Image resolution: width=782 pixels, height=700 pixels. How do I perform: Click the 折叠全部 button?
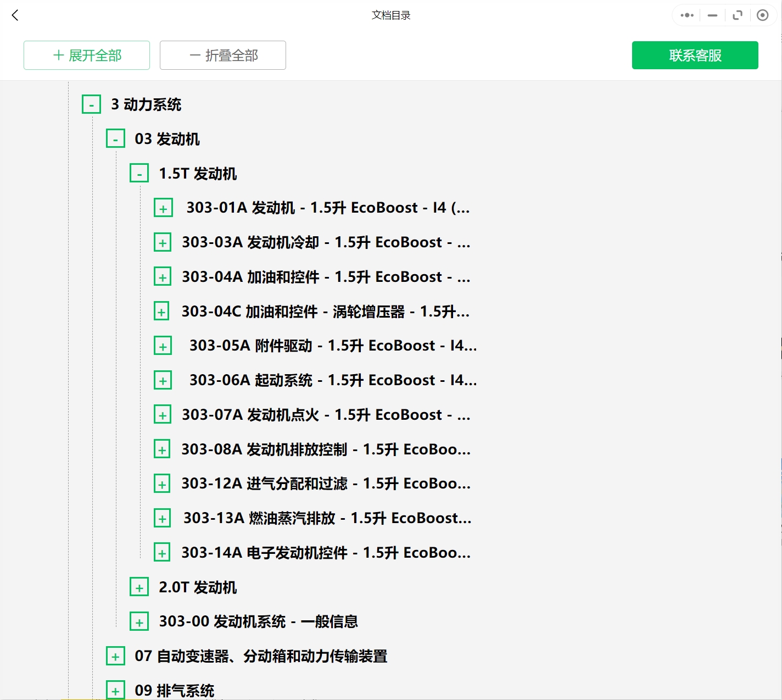click(x=222, y=55)
